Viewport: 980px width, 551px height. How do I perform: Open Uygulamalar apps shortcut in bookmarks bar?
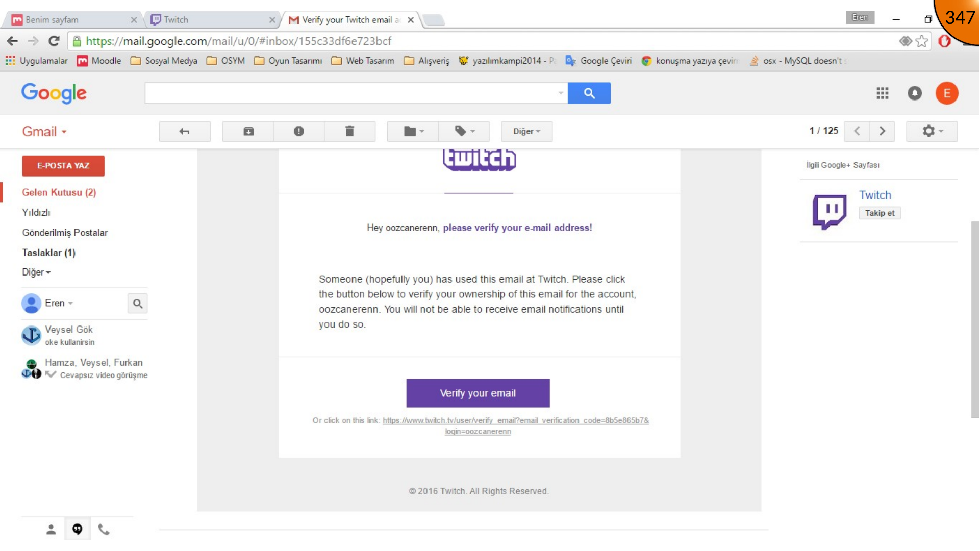coord(37,61)
